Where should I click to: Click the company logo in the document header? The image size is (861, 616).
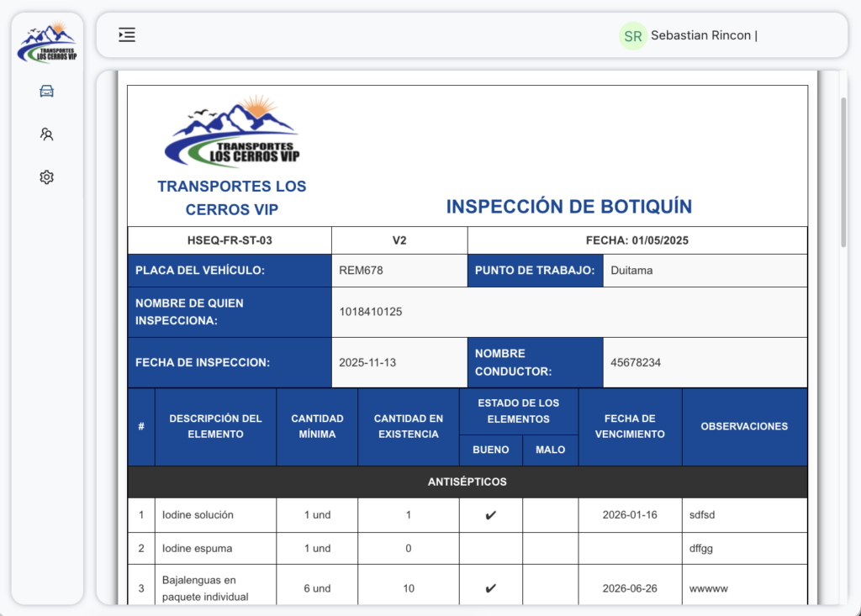pyautogui.click(x=232, y=132)
